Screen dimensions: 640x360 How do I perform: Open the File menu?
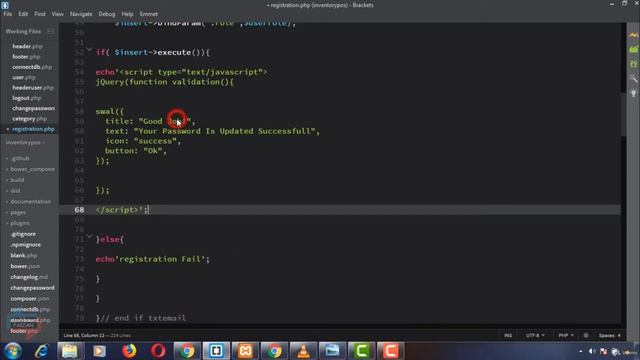pos(8,14)
